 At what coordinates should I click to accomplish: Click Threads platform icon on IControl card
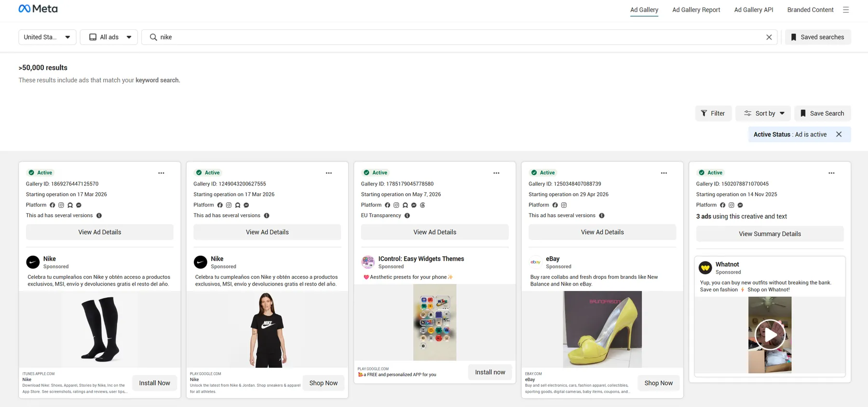tap(422, 205)
